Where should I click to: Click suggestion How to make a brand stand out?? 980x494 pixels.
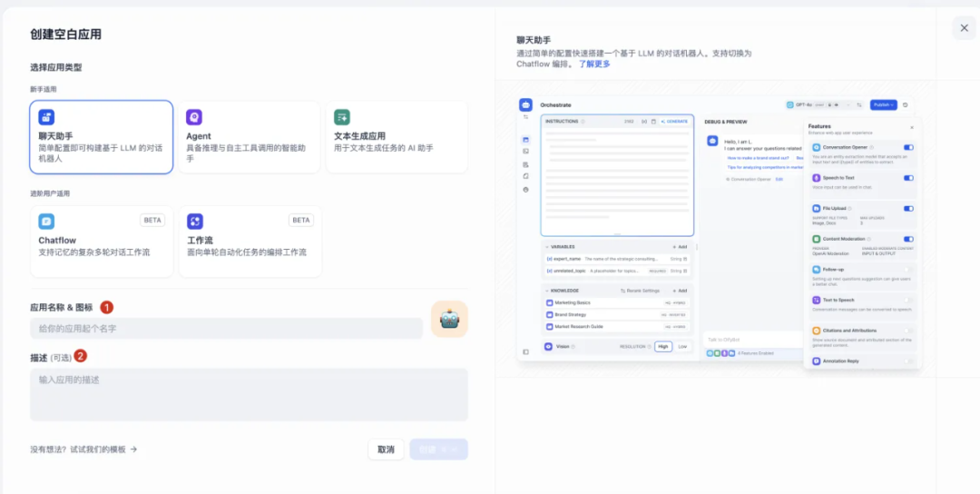[759, 158]
